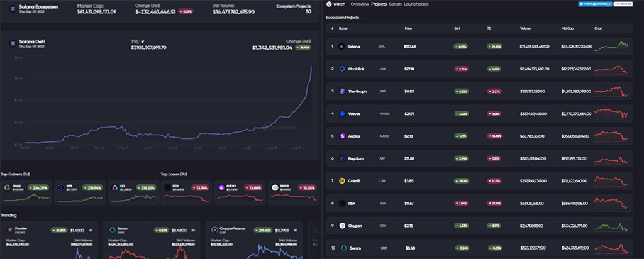644x259 pixels.
Task: Click the INSUR icon in Top Losers
Action: 275,187
